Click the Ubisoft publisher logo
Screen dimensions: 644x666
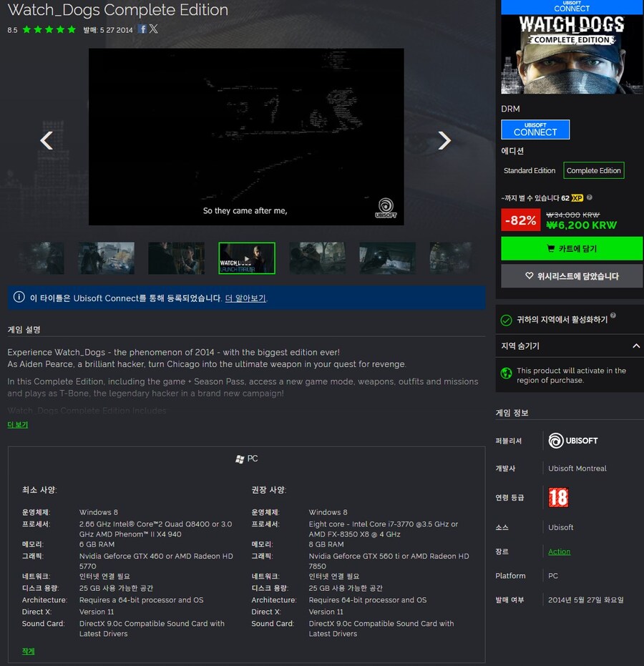coord(573,441)
